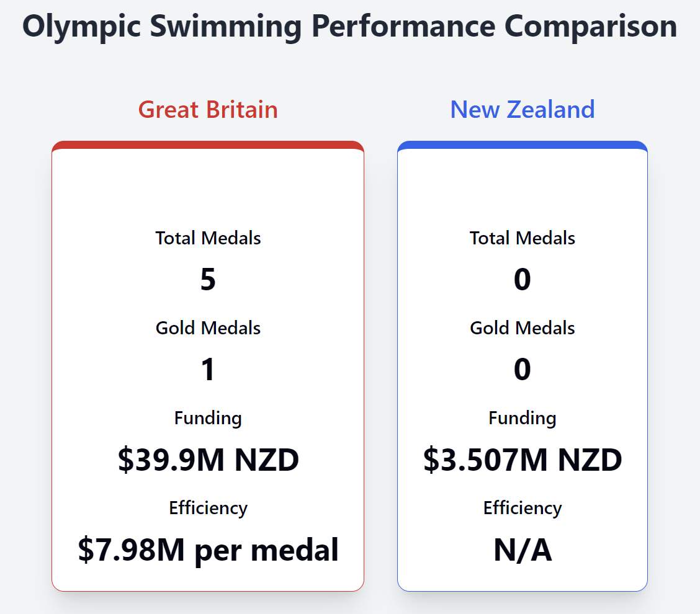Click New Zealand's total medals value 0
The width and height of the screenshot is (700, 614).
coord(522,280)
